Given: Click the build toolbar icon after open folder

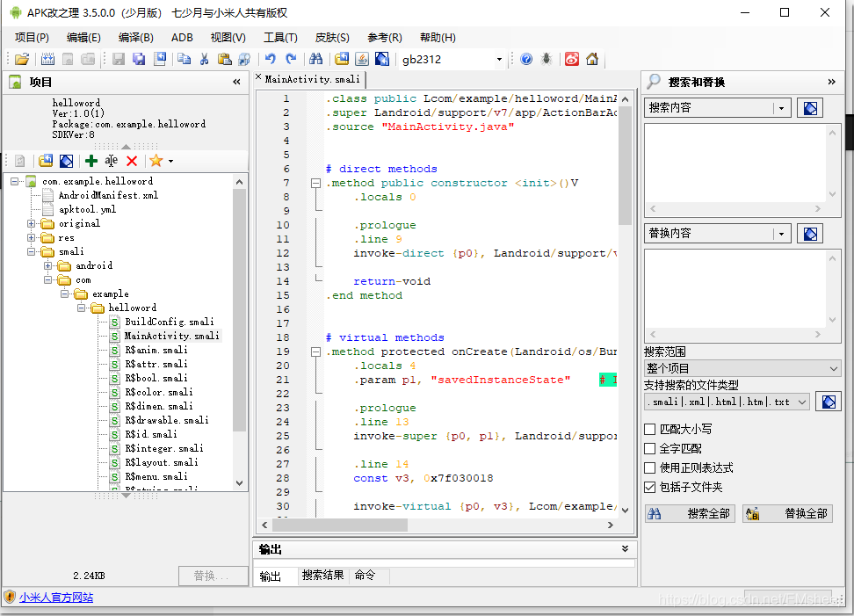Looking at the screenshot, I should coord(48,59).
